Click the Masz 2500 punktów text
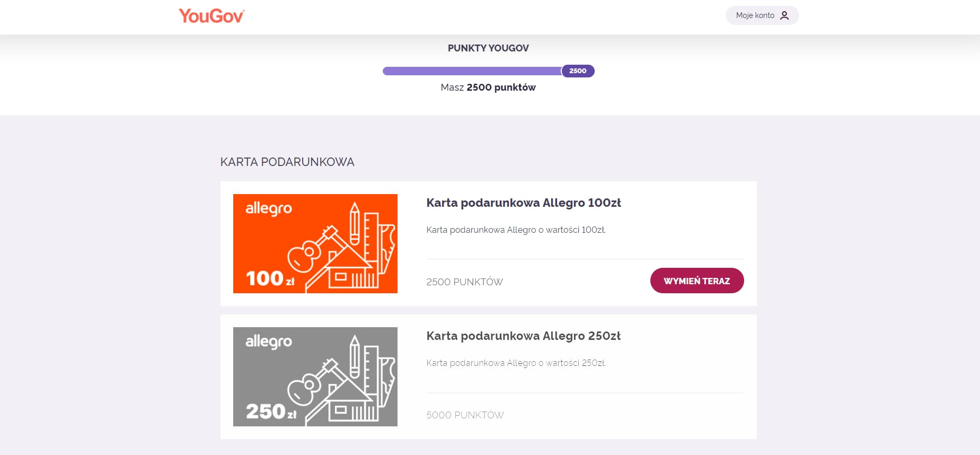This screenshot has width=980, height=455. coord(488,87)
